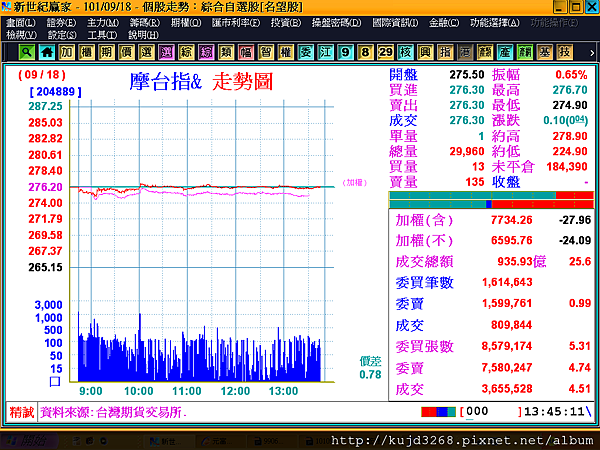
Task: Open the 期 futures toolbar icon
Action: [x=107, y=52]
